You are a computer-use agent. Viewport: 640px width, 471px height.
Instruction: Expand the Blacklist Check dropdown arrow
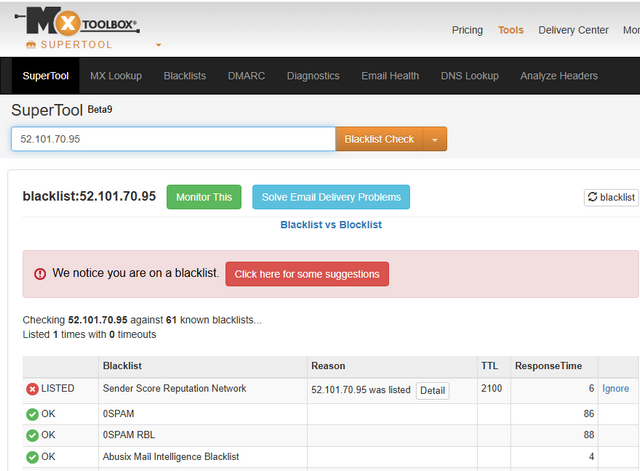pyautogui.click(x=435, y=139)
